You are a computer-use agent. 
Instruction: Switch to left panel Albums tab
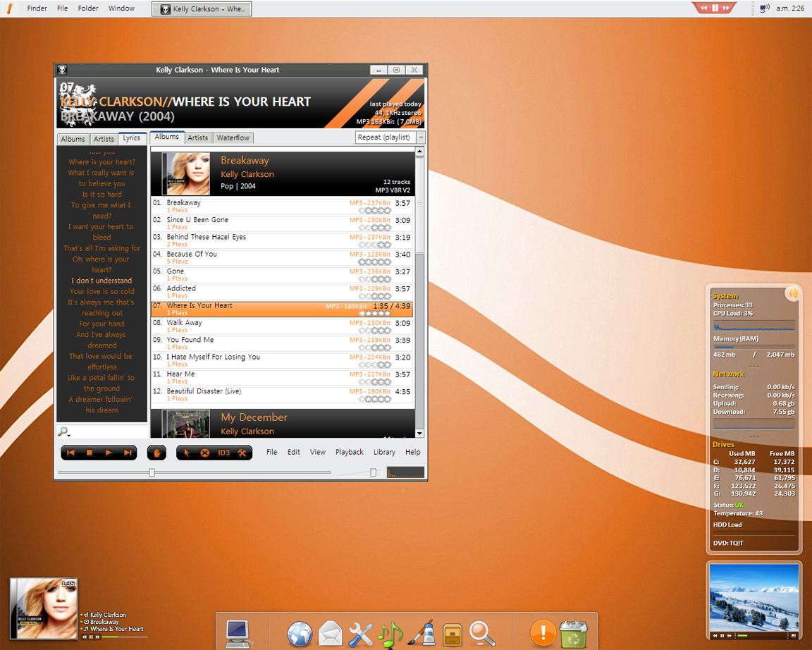tap(73, 139)
